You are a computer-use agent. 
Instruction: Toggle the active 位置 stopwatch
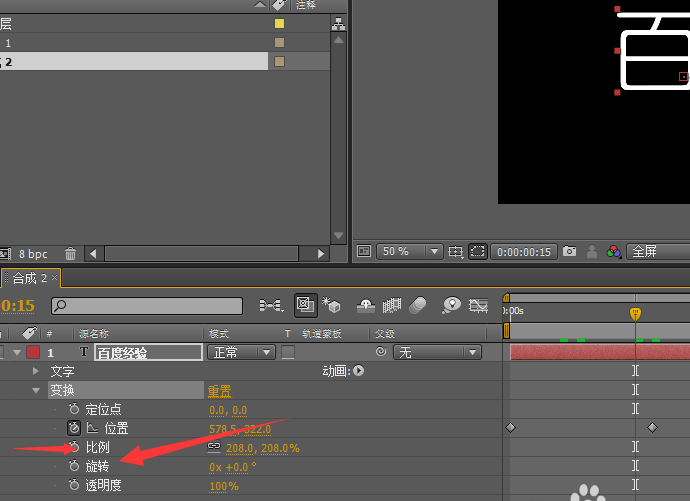click(x=74, y=428)
